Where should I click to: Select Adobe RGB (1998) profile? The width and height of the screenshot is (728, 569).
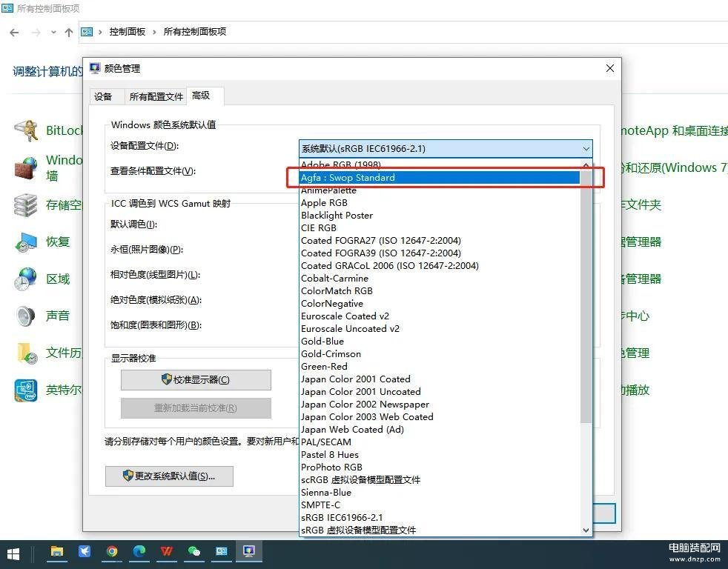(440, 165)
